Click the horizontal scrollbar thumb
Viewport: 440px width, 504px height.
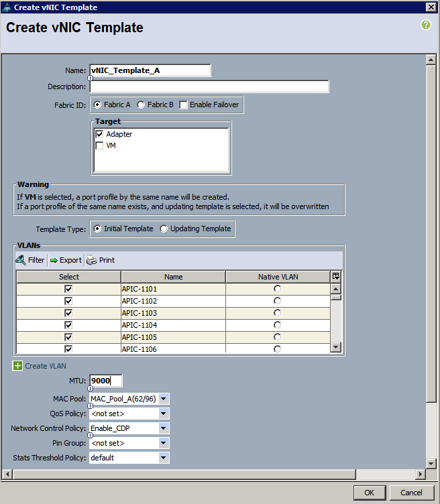pyautogui.click(x=184, y=474)
